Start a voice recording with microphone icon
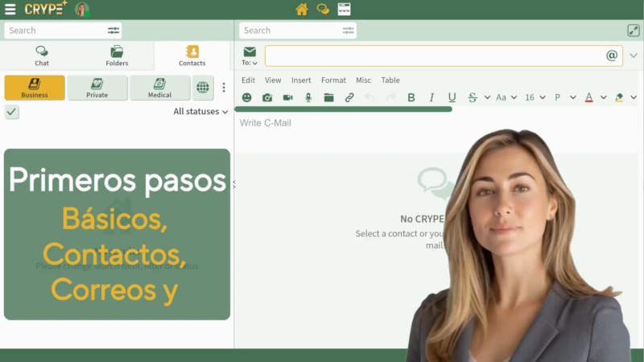Viewport: 644px width, 362px height. click(x=308, y=97)
